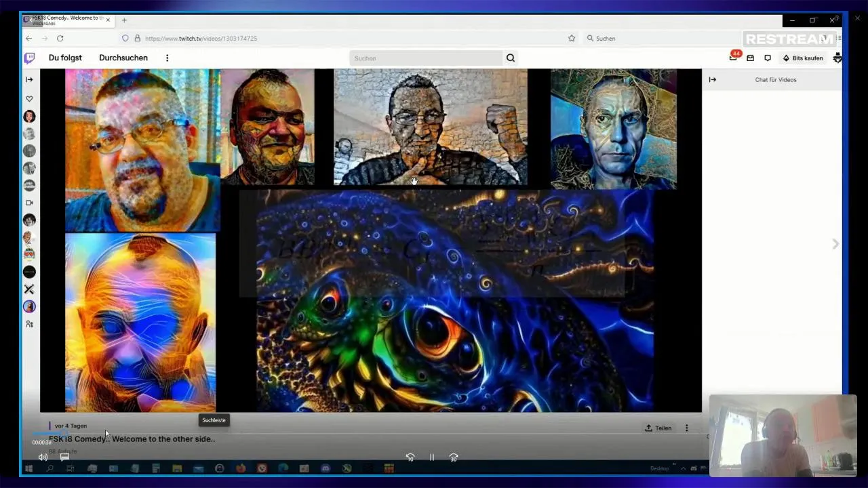Image resolution: width=868 pixels, height=488 pixels.
Task: Open the Windows Start button
Action: point(28,468)
